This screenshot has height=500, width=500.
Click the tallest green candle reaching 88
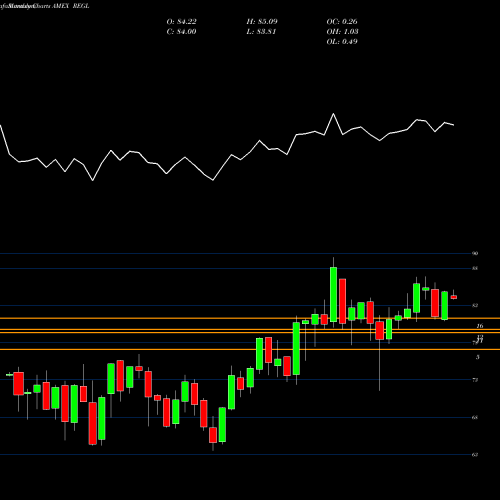[333, 294]
